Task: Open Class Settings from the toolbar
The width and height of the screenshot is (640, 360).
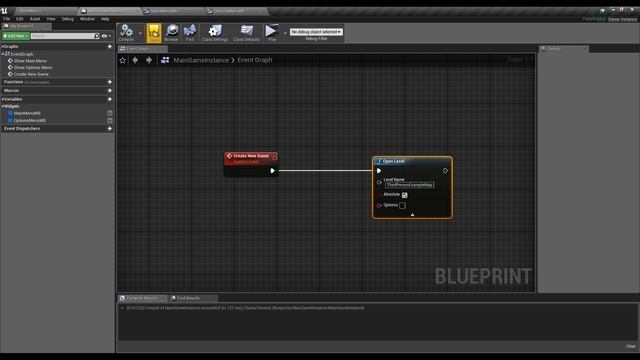Action: [x=215, y=33]
